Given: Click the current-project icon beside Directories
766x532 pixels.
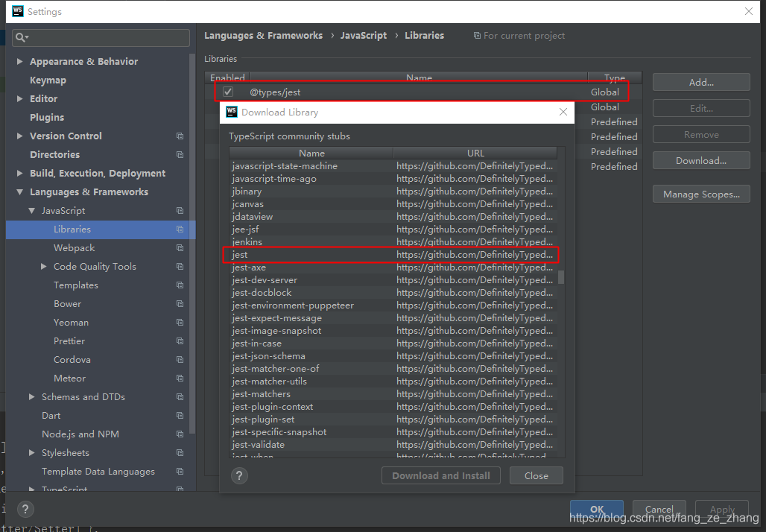Looking at the screenshot, I should tap(179, 154).
